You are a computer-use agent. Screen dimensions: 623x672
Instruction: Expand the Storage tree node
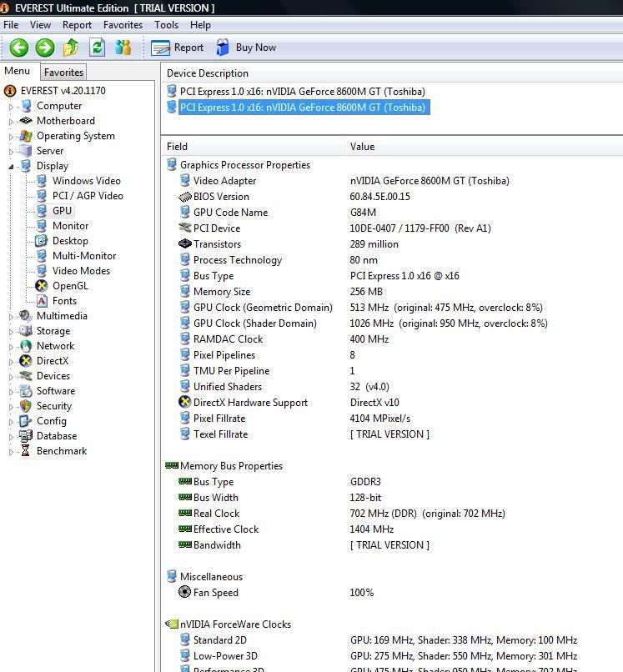(x=11, y=331)
